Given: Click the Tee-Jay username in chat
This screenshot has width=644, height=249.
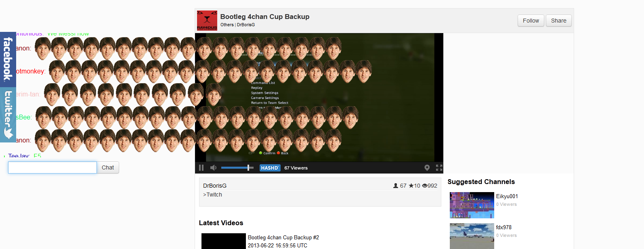Looking at the screenshot, I should click(x=19, y=156).
